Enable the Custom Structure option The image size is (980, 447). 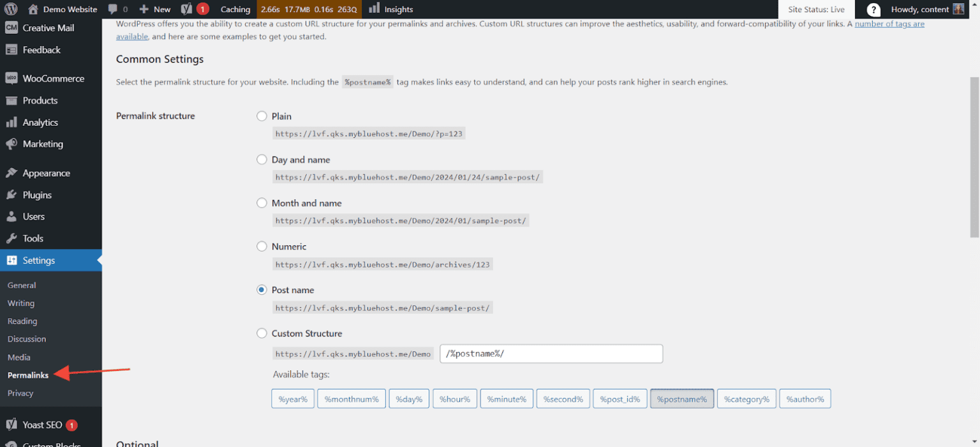click(262, 333)
